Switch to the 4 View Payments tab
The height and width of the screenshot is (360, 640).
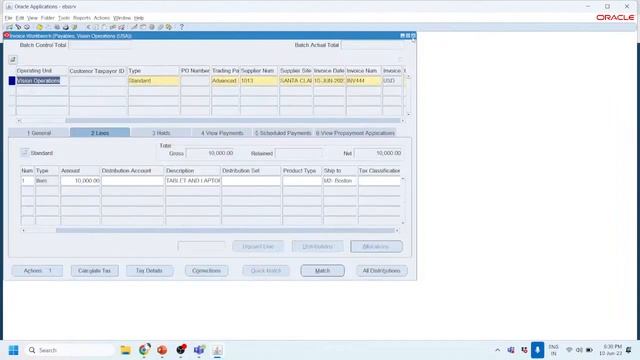click(222, 133)
